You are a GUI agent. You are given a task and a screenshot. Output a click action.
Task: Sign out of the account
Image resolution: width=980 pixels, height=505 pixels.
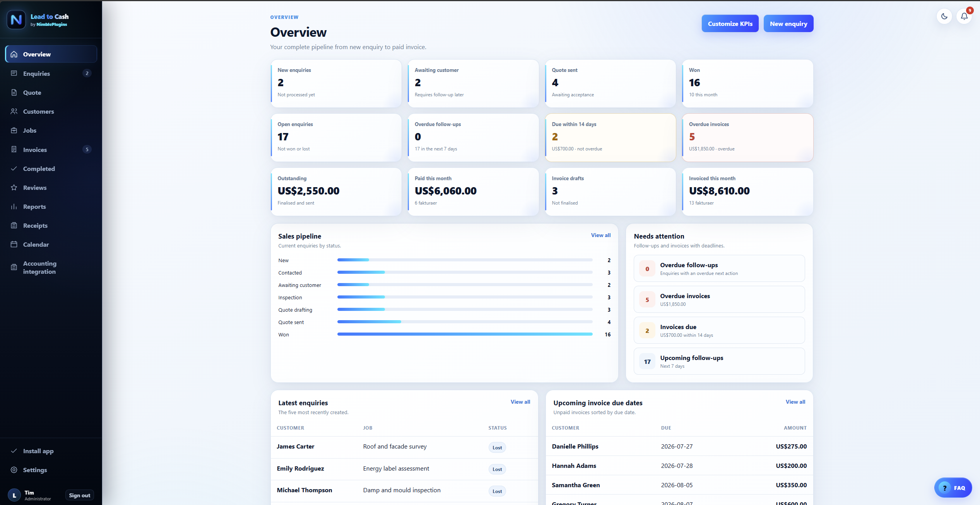pyautogui.click(x=80, y=495)
